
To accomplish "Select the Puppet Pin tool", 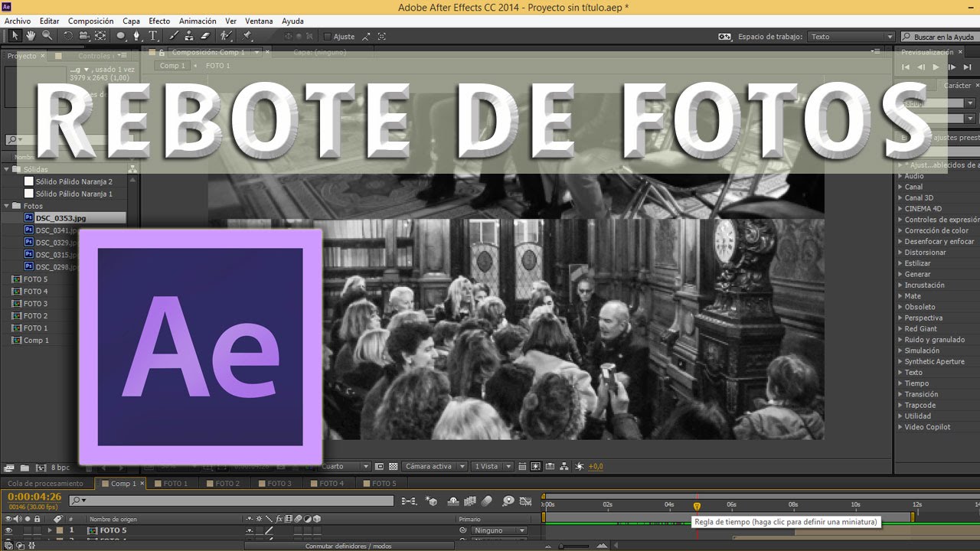I will [x=247, y=36].
